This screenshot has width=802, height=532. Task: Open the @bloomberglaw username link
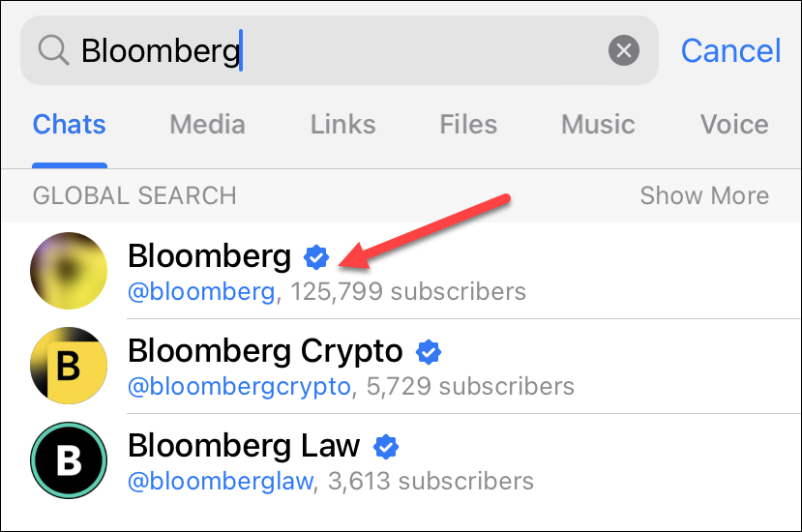tap(222, 480)
